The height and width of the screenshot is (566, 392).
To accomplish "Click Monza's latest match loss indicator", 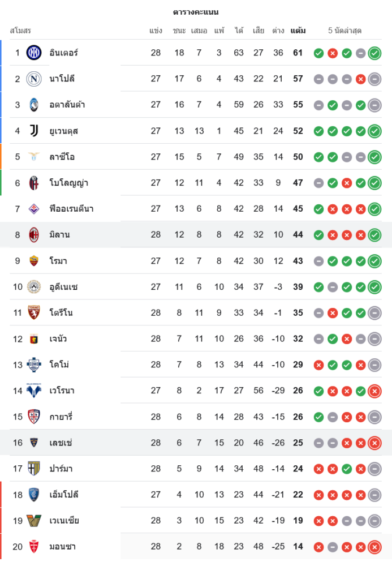I will click(x=374, y=547).
